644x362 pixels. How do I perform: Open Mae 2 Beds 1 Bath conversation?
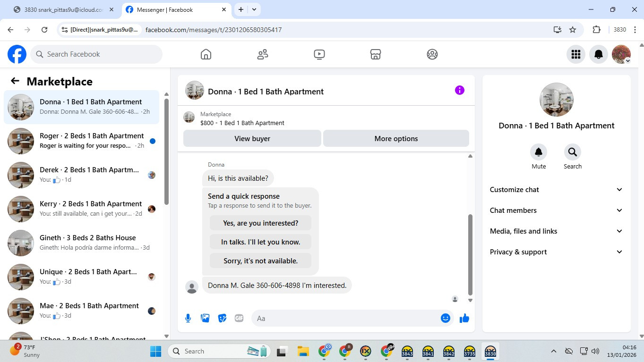[x=81, y=311]
